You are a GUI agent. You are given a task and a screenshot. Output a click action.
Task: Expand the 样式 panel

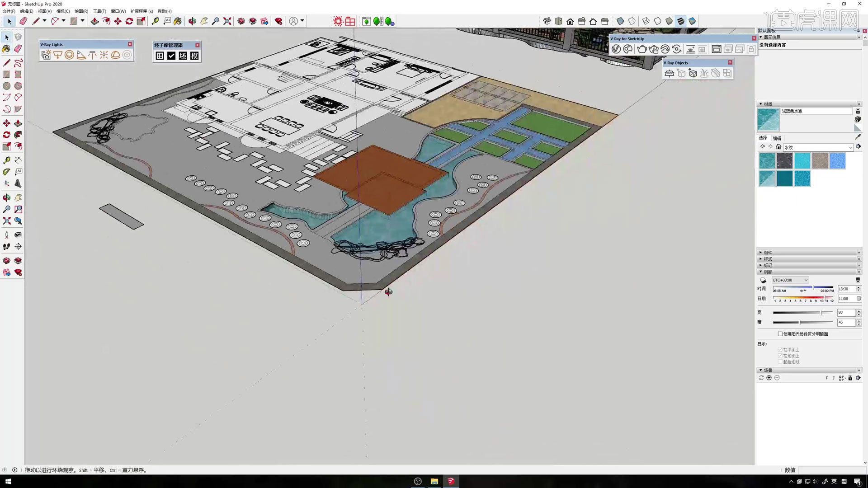click(760, 259)
